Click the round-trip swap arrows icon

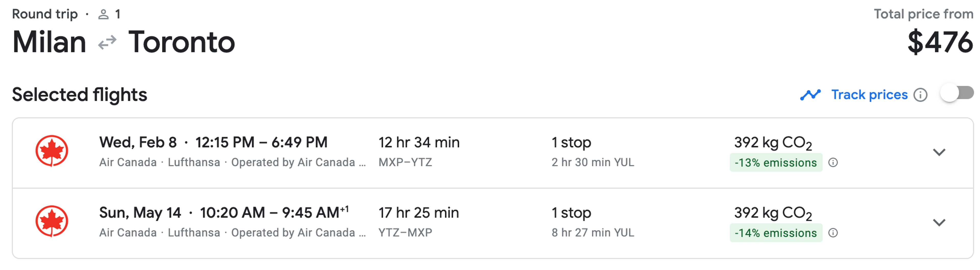coord(107,43)
